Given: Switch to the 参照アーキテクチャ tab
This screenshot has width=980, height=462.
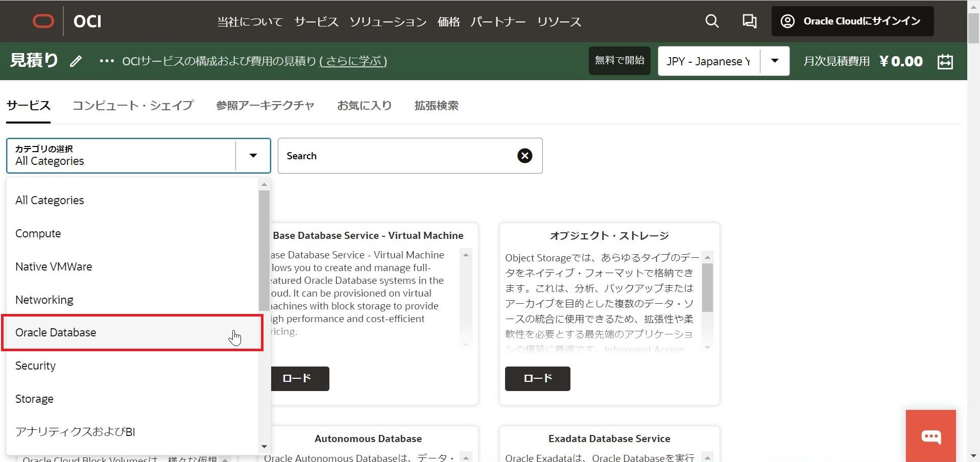Looking at the screenshot, I should point(265,106).
